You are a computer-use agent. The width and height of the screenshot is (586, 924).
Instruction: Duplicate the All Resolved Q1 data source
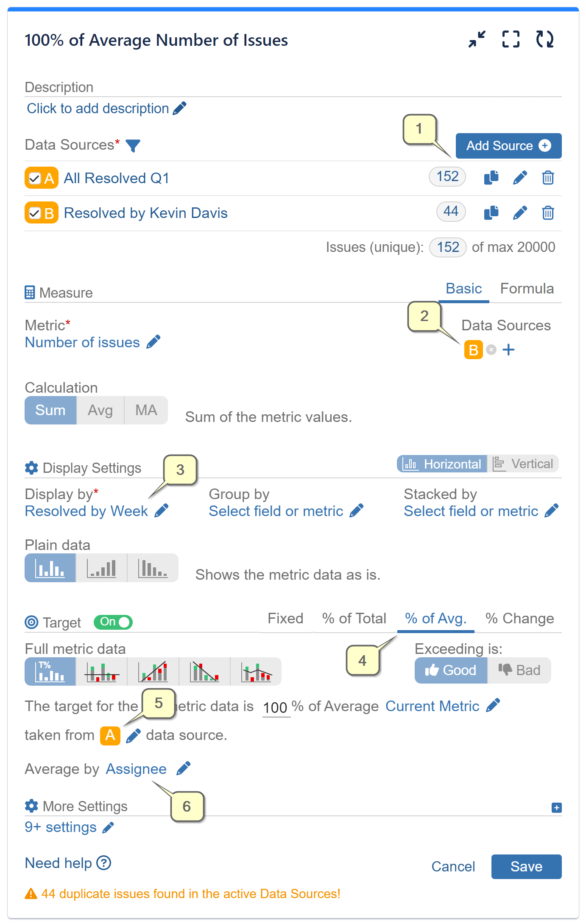491,178
